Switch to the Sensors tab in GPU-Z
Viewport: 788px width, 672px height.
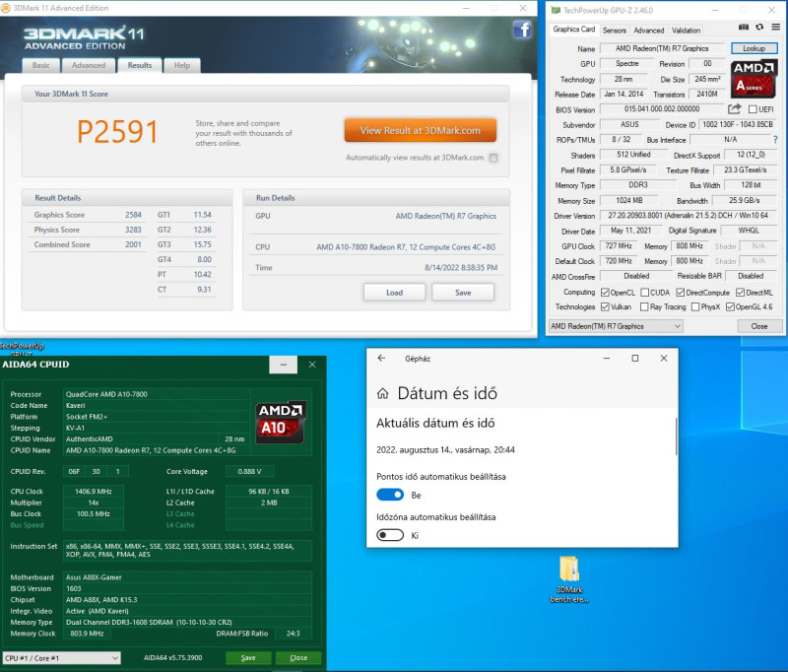pyautogui.click(x=614, y=31)
